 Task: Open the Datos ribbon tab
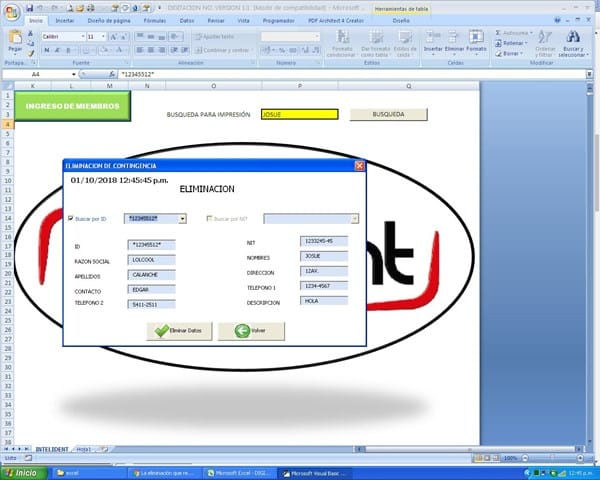tap(187, 21)
